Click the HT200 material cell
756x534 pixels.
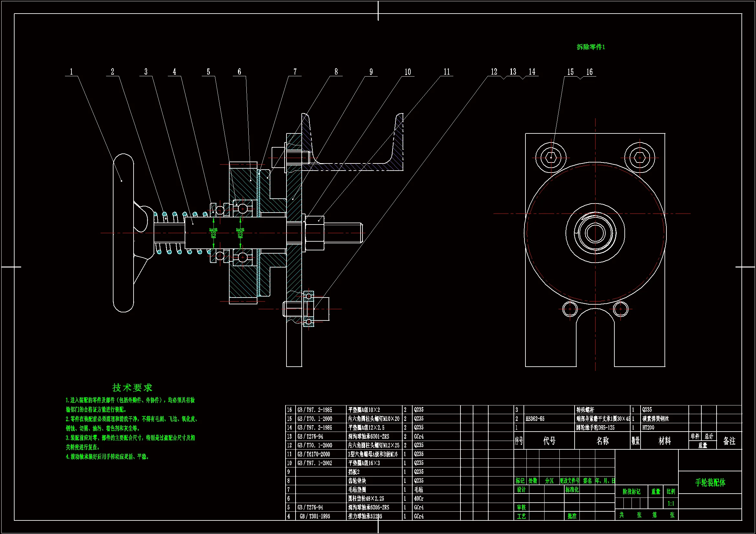(648, 427)
